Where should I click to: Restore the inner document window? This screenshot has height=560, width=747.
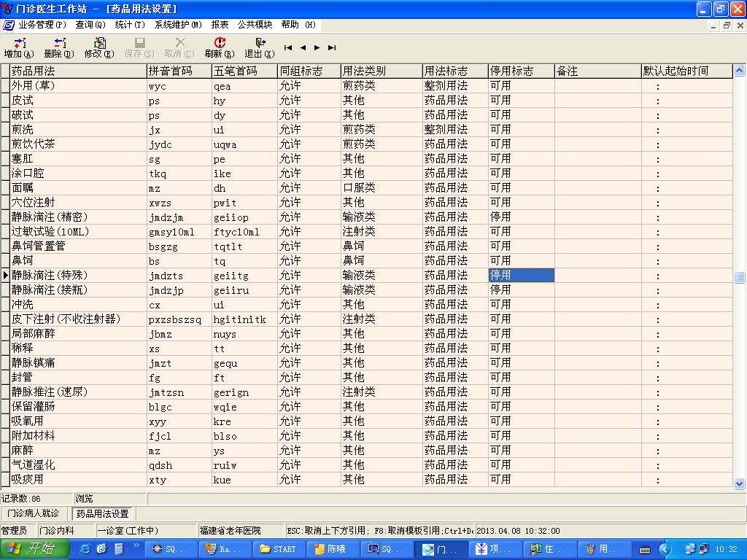tap(727, 26)
